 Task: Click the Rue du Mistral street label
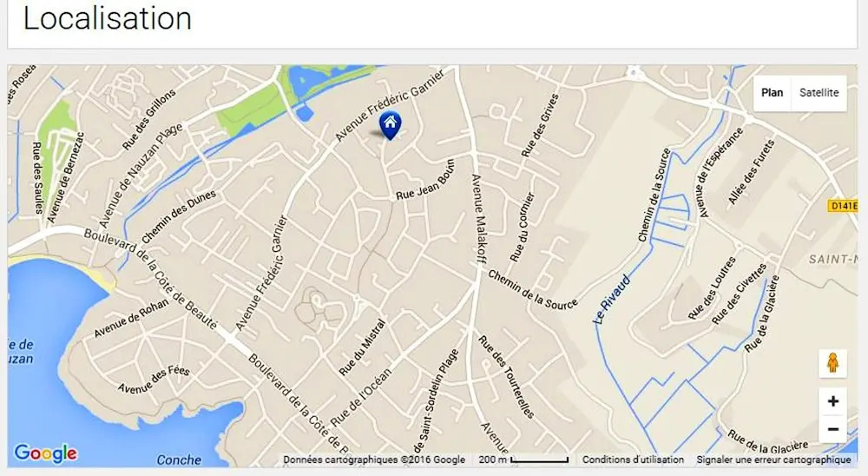coord(361,347)
